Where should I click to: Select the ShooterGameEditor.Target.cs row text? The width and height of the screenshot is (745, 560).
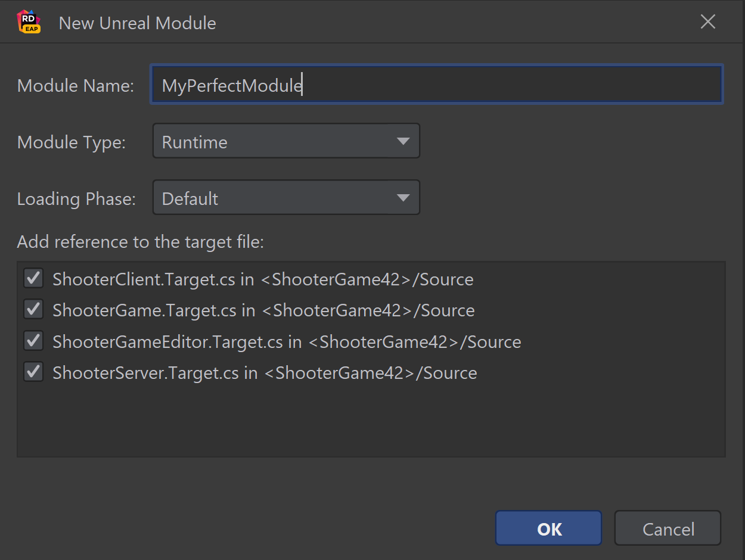[287, 341]
